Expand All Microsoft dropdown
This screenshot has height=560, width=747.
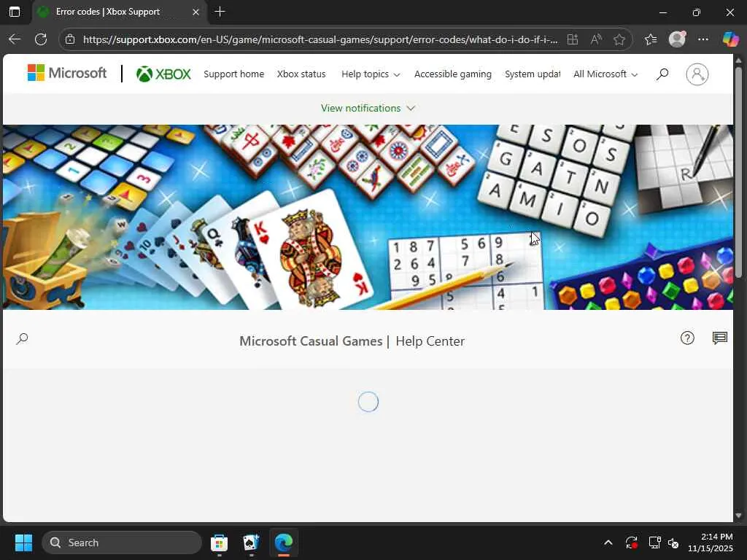pos(605,74)
